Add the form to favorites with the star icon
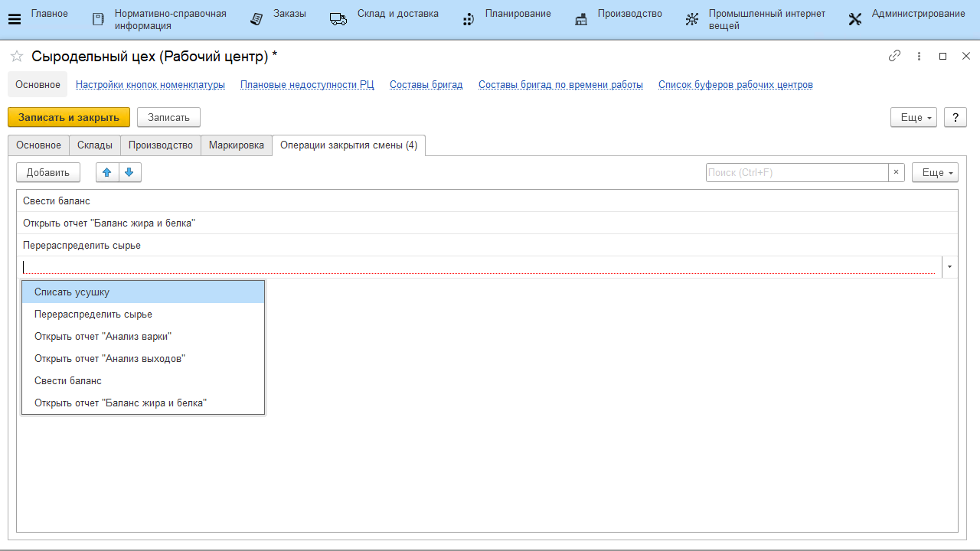The image size is (980, 551). pos(16,57)
